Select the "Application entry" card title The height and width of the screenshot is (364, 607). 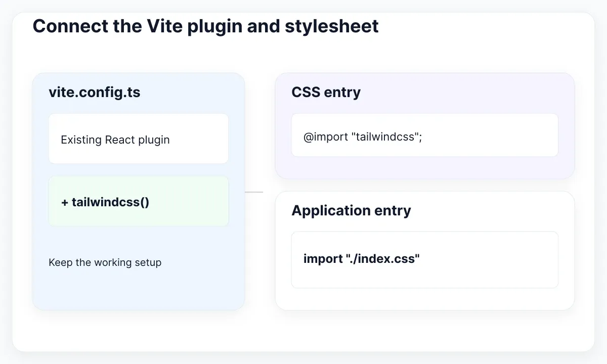[351, 211]
